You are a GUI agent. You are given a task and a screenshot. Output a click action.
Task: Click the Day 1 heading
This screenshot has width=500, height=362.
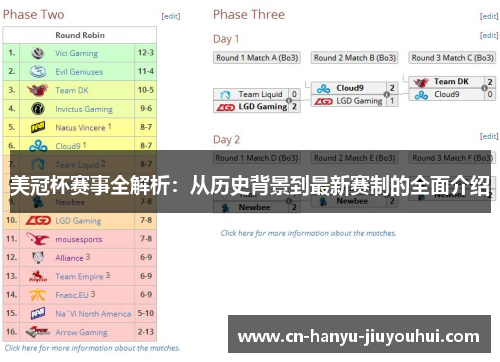click(x=226, y=39)
